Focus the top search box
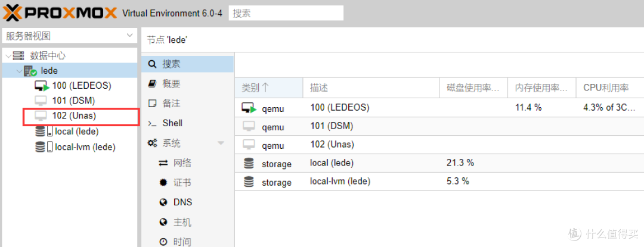This screenshot has height=247, width=644. (286, 13)
